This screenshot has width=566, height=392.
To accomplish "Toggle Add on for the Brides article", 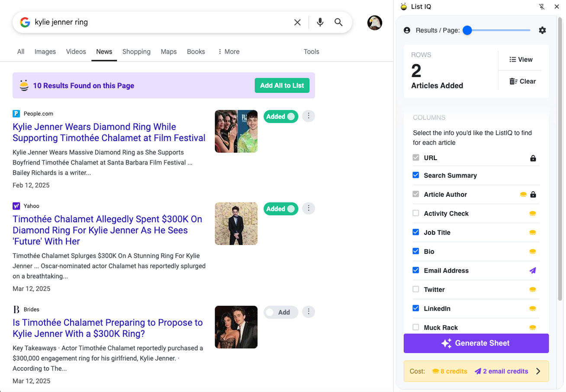I will pyautogui.click(x=281, y=312).
